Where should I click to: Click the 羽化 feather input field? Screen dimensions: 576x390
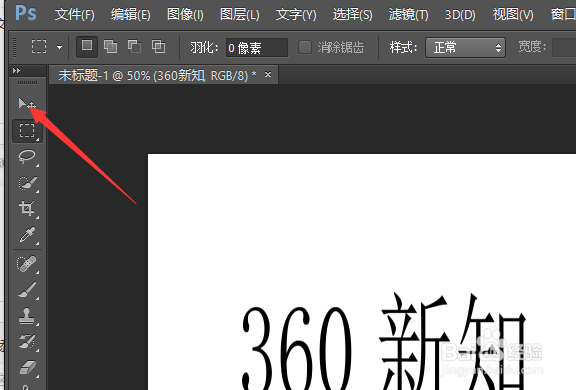[257, 48]
